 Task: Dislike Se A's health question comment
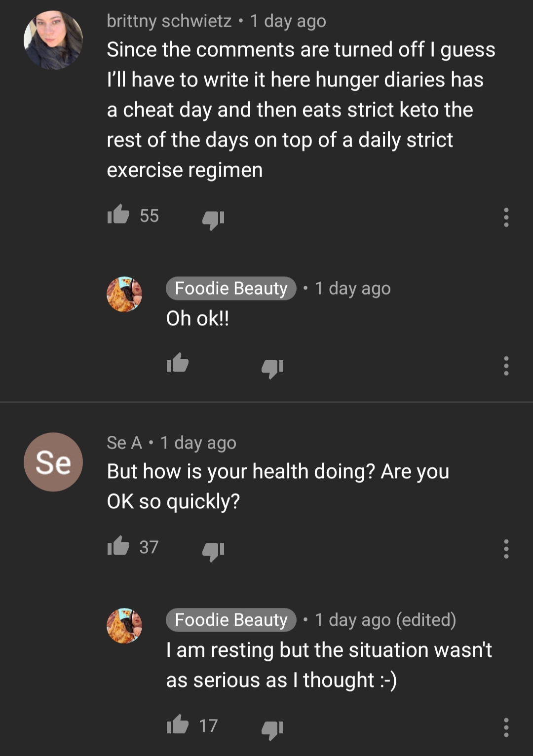[x=213, y=551]
